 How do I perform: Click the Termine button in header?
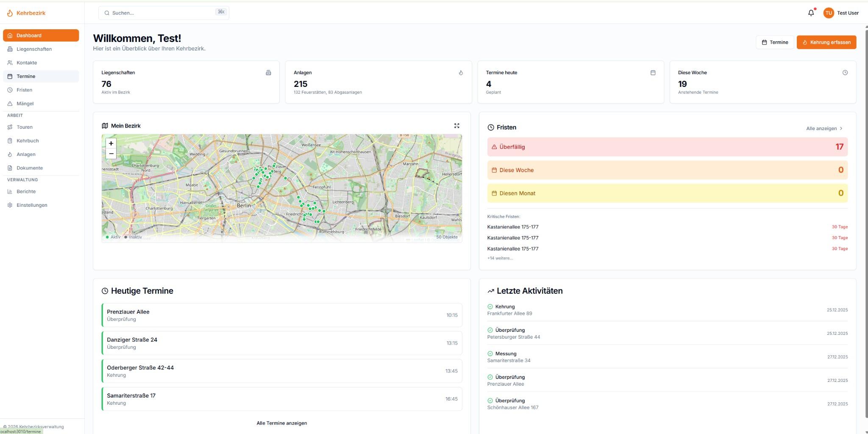(x=775, y=42)
